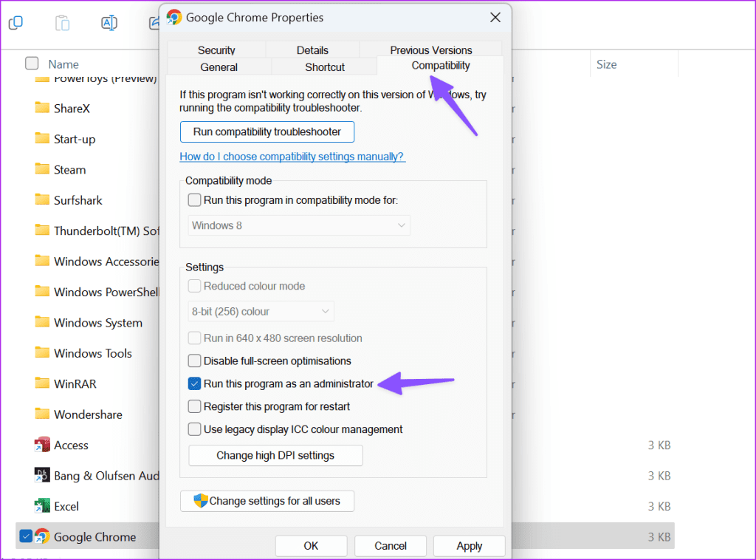This screenshot has width=756, height=560.
Task: Select the WinRAR folder icon
Action: coord(42,383)
